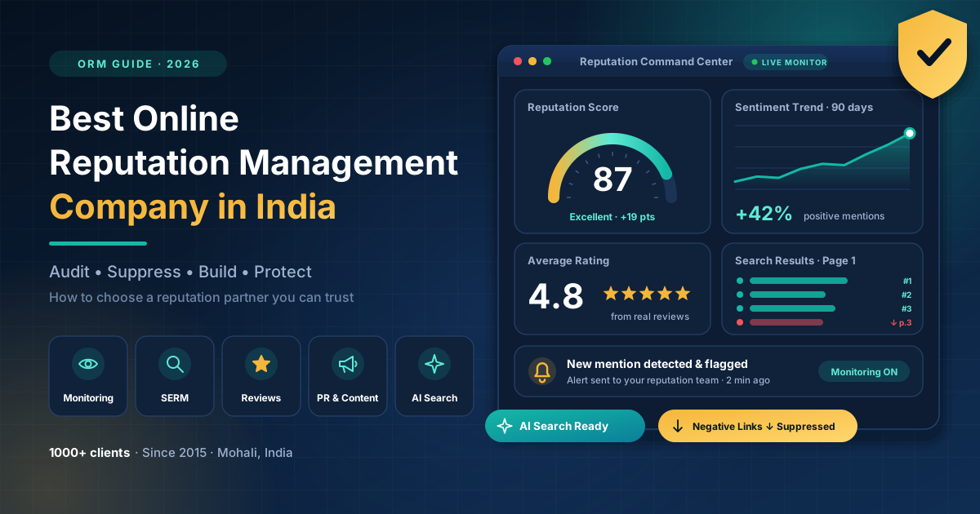Select the SERM label

tap(175, 398)
